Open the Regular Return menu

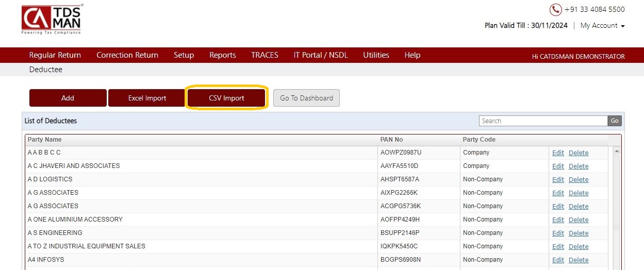tap(55, 55)
